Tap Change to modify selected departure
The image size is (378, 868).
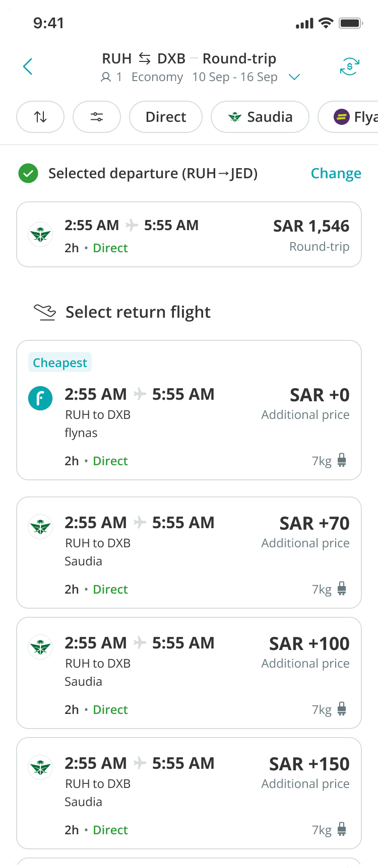tap(336, 173)
